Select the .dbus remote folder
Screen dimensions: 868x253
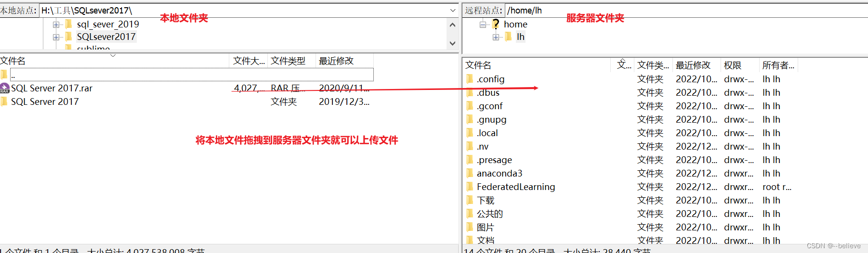click(488, 92)
